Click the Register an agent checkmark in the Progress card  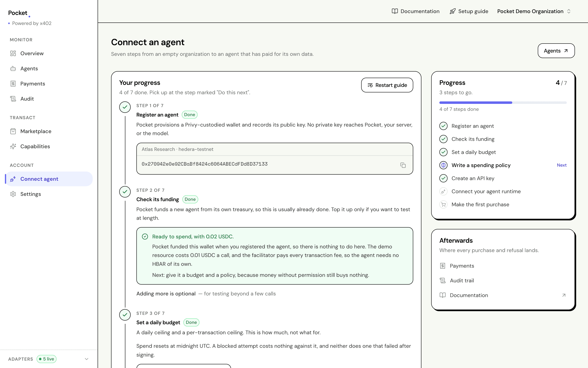tap(443, 126)
